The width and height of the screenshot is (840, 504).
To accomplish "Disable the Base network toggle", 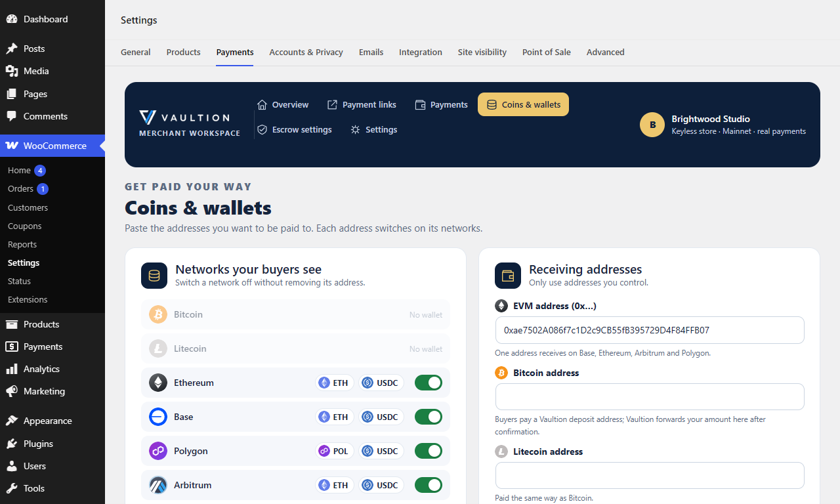I will (429, 417).
